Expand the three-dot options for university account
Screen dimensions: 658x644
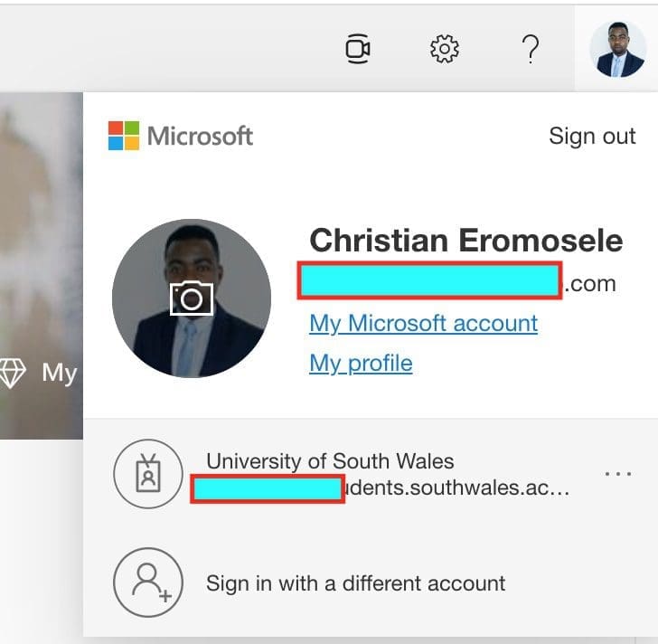click(x=617, y=474)
